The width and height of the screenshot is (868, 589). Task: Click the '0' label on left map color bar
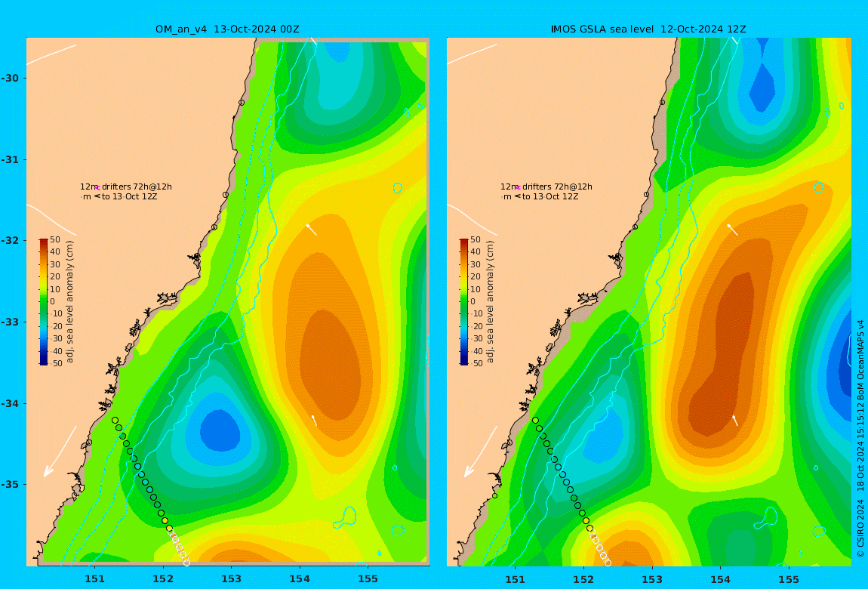point(53,302)
